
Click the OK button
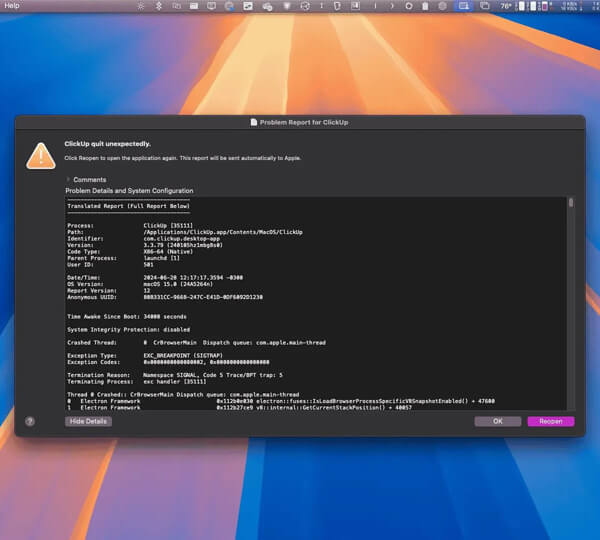[497, 421]
